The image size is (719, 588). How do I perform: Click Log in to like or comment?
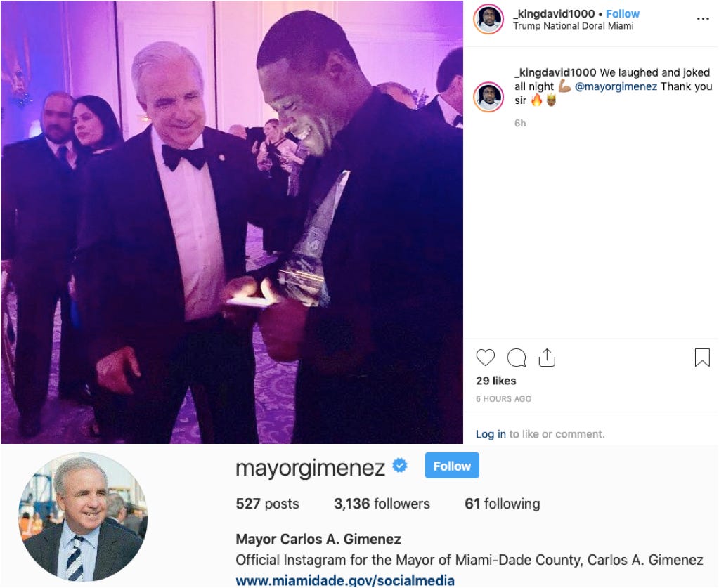[491, 434]
